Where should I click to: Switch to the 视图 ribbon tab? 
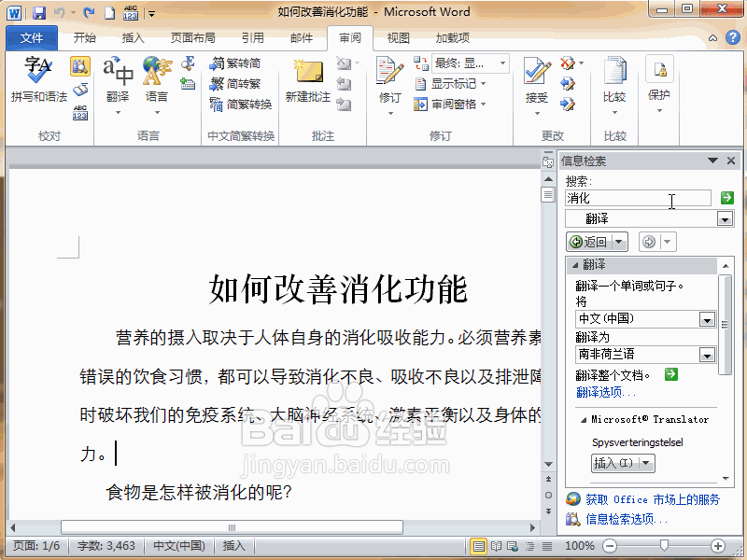click(x=398, y=37)
